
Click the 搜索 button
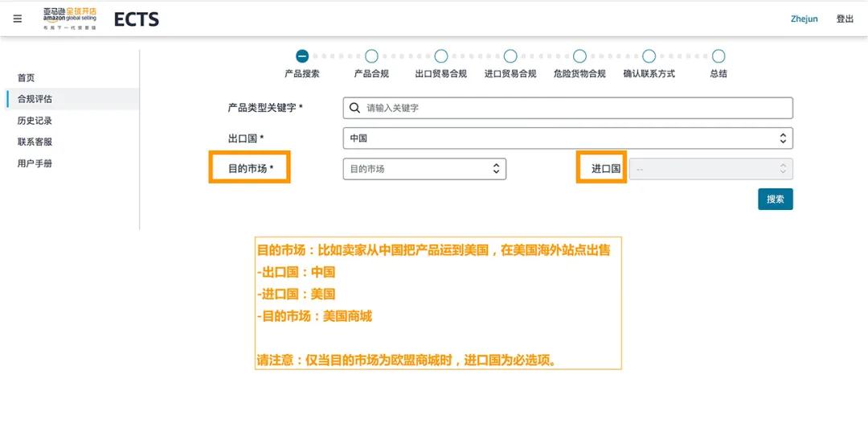pyautogui.click(x=775, y=199)
